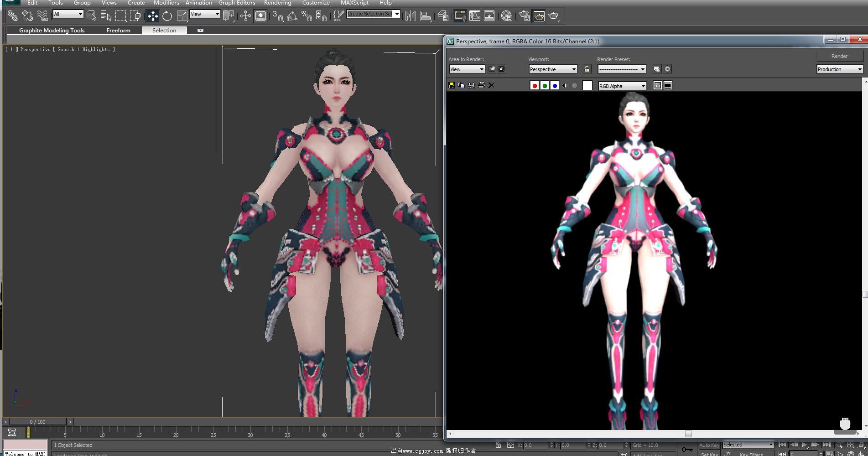
Task: Toggle the 3D Snaps button
Action: pyautogui.click(x=278, y=16)
